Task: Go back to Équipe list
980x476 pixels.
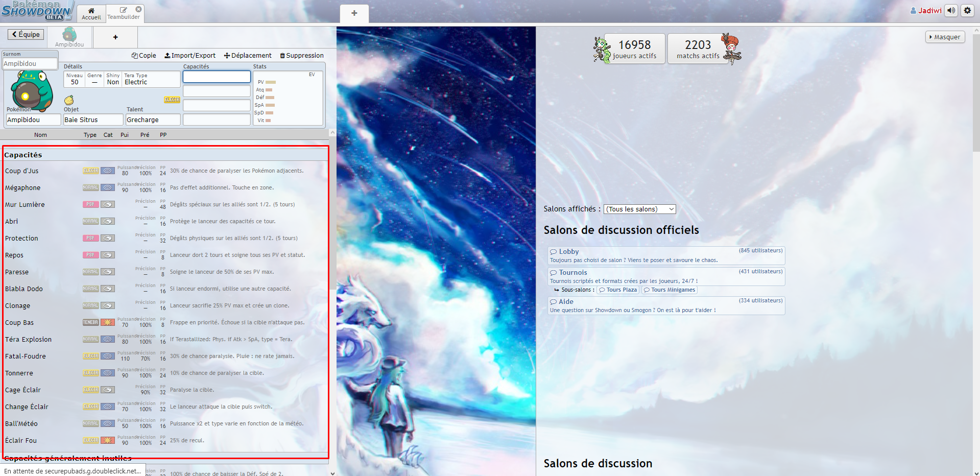Action: [x=26, y=34]
